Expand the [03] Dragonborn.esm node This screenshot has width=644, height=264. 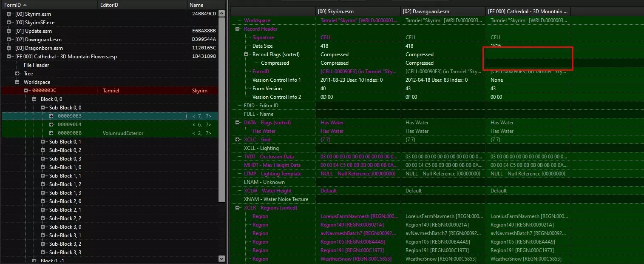pyautogui.click(x=9, y=48)
